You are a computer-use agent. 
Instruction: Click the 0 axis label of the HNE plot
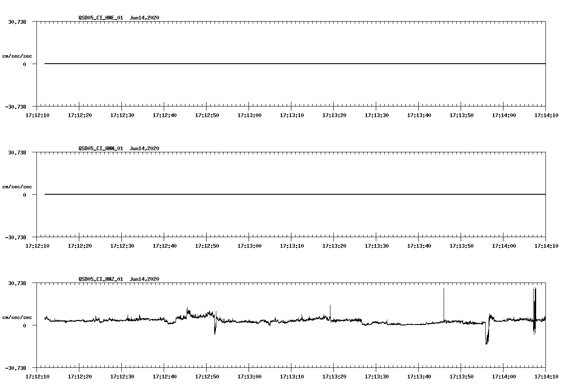[x=25, y=64]
